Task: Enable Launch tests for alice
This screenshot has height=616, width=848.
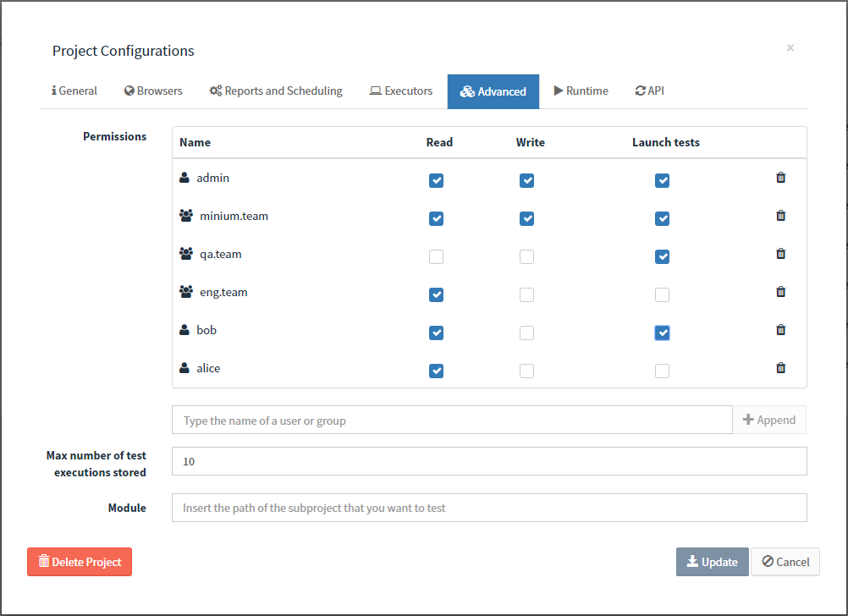Action: pyautogui.click(x=662, y=371)
